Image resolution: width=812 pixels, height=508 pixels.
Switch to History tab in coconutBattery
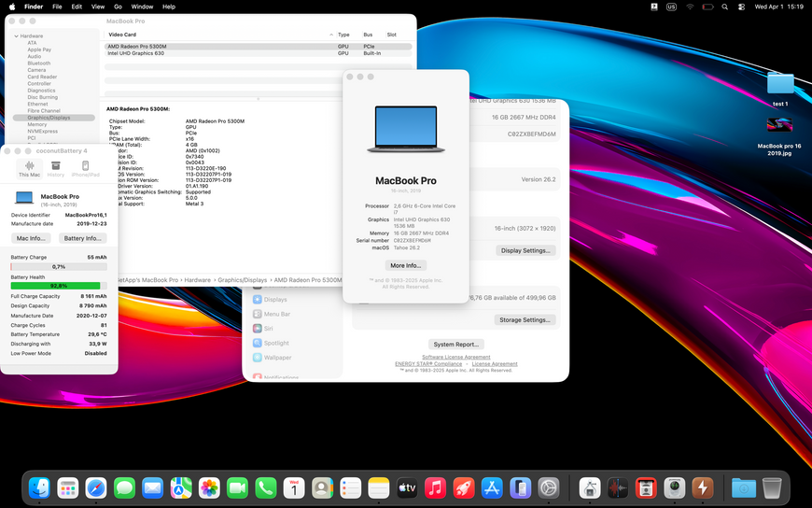click(55, 168)
